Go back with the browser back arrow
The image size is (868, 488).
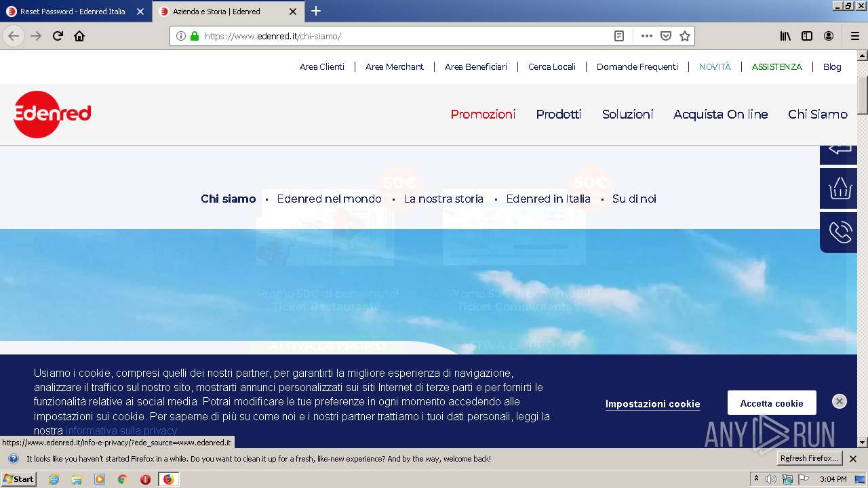click(14, 36)
